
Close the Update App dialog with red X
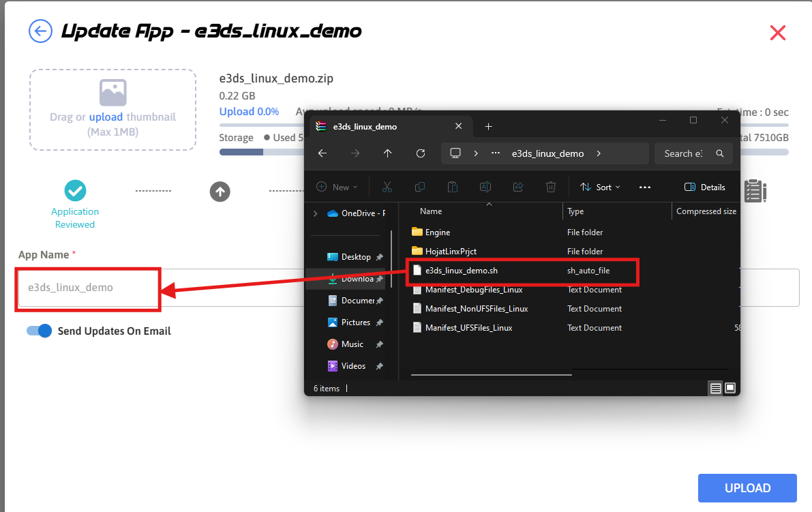[777, 33]
